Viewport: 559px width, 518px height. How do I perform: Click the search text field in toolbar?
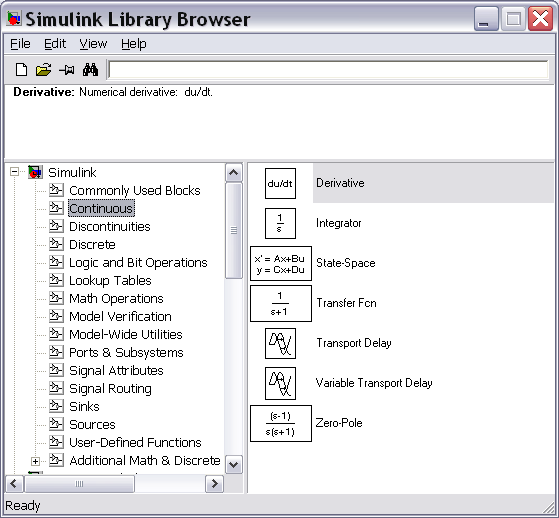pos(328,70)
